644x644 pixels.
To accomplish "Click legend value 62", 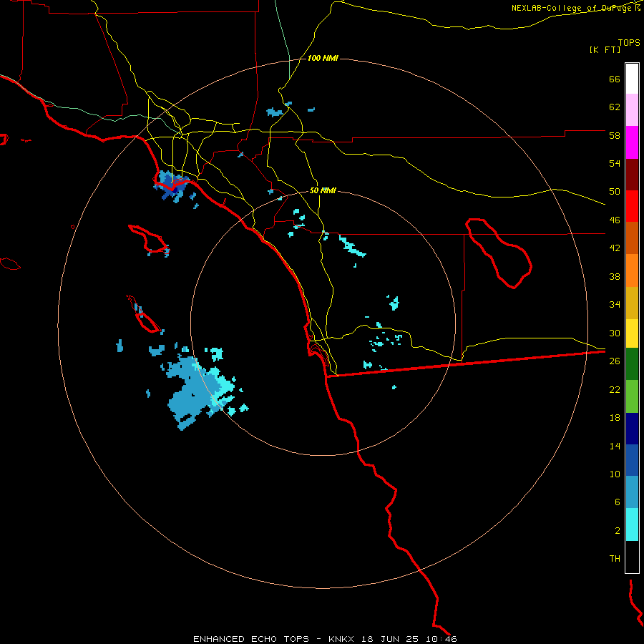I will point(615,107).
